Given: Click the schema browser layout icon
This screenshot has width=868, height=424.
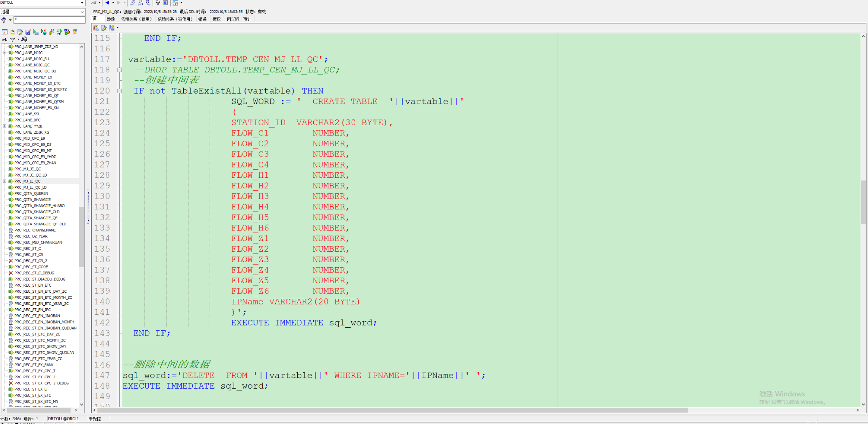Looking at the screenshot, I should click(x=176, y=3).
